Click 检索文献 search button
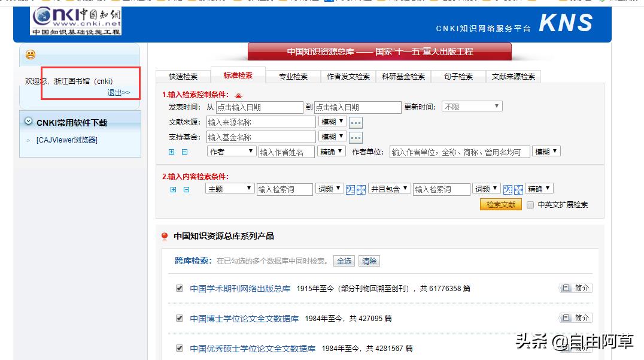Image resolution: width=644 pixels, height=360 pixels. (x=501, y=205)
